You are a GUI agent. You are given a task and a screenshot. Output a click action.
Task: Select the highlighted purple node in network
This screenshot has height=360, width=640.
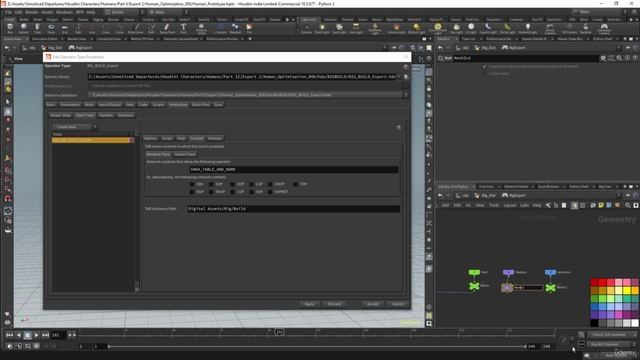coord(507,288)
